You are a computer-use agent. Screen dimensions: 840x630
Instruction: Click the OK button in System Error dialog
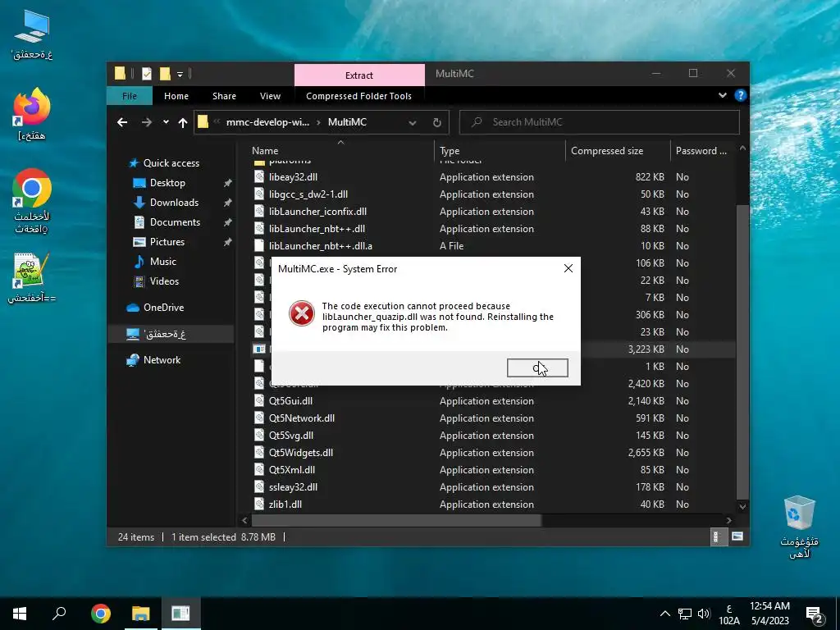(537, 367)
